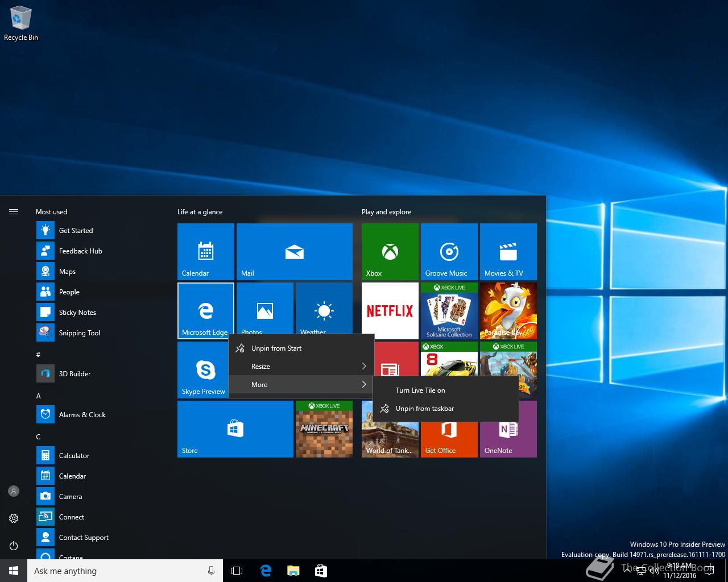Select Unpin from taskbar
The image size is (728, 582).
pyautogui.click(x=446, y=409)
